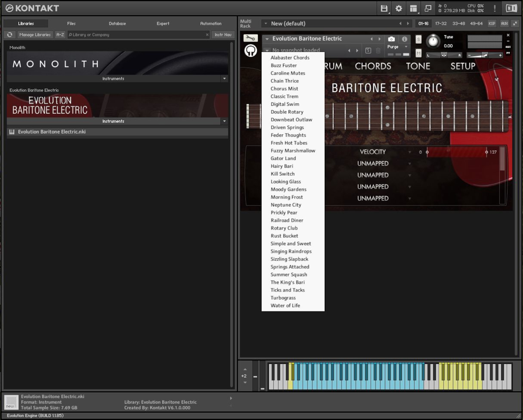The width and height of the screenshot is (523, 420).
Task: Load next snapshot arrow
Action: click(x=357, y=51)
